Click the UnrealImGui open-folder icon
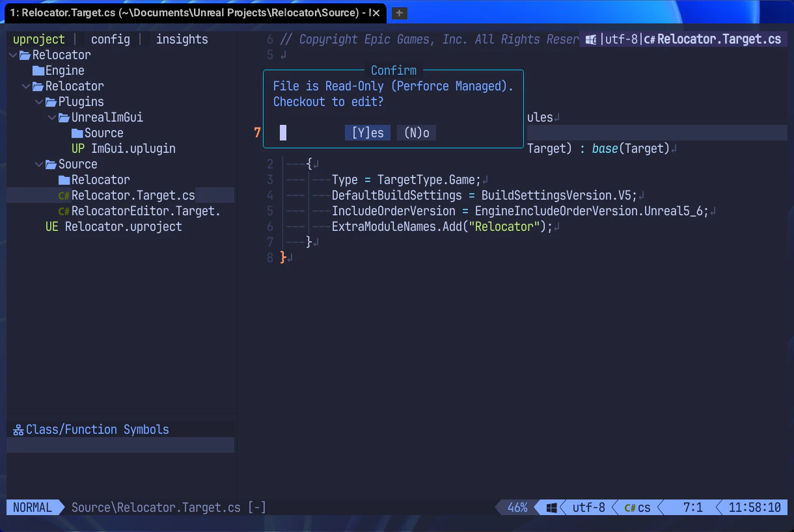Screen dimensions: 794x532 64,118
